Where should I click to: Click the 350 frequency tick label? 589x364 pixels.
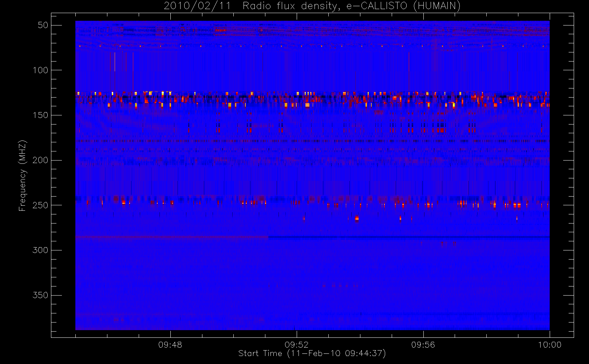pyautogui.click(x=40, y=295)
